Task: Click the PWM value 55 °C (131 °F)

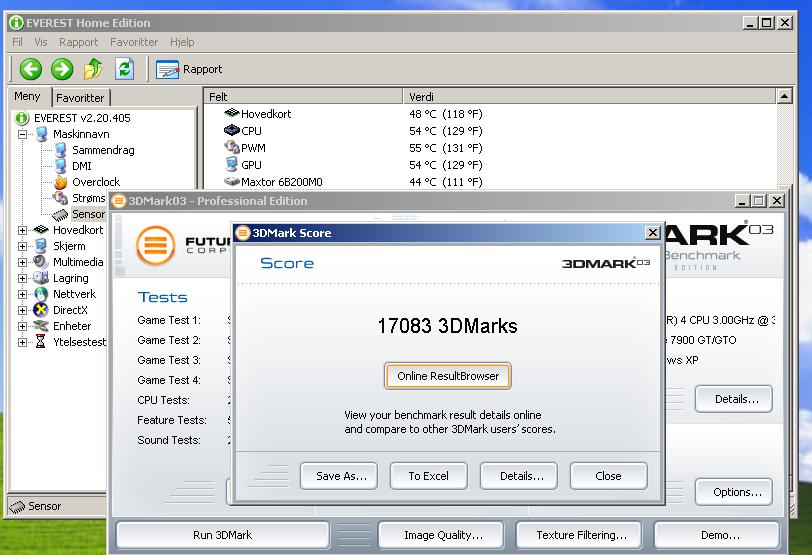Action: pyautogui.click(x=446, y=148)
